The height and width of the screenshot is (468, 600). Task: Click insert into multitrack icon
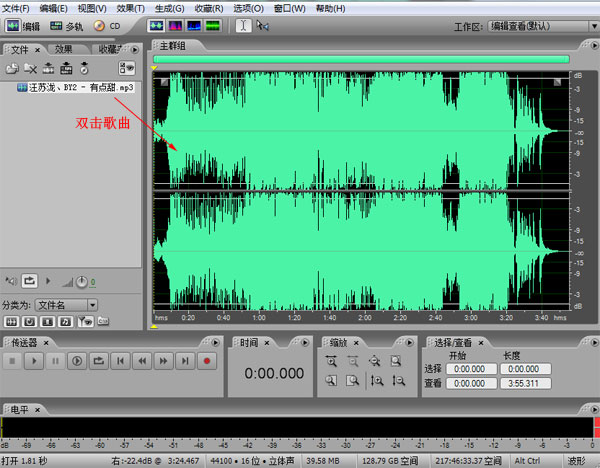click(x=48, y=68)
